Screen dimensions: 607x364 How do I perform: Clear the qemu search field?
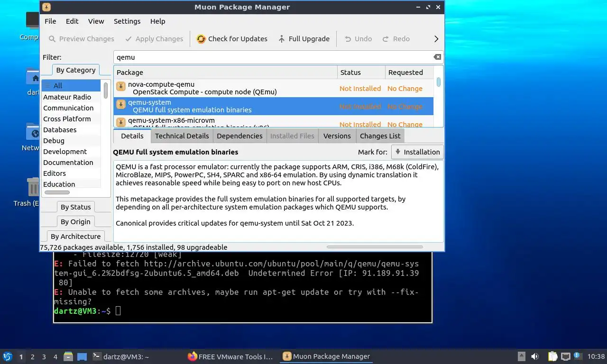coord(437,57)
